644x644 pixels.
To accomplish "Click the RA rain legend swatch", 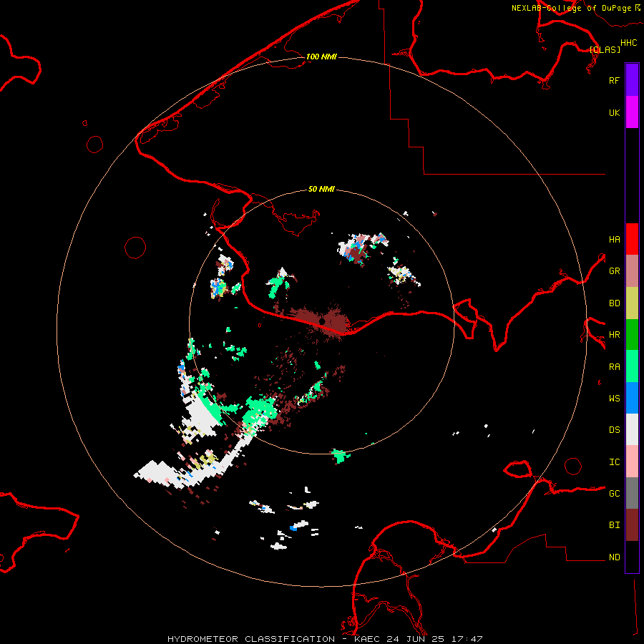I will [x=632, y=366].
